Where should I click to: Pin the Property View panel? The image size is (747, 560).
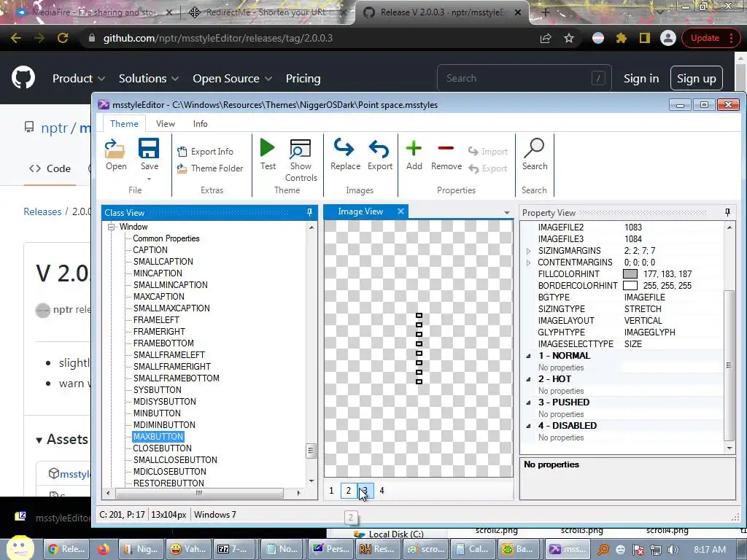pos(727,212)
